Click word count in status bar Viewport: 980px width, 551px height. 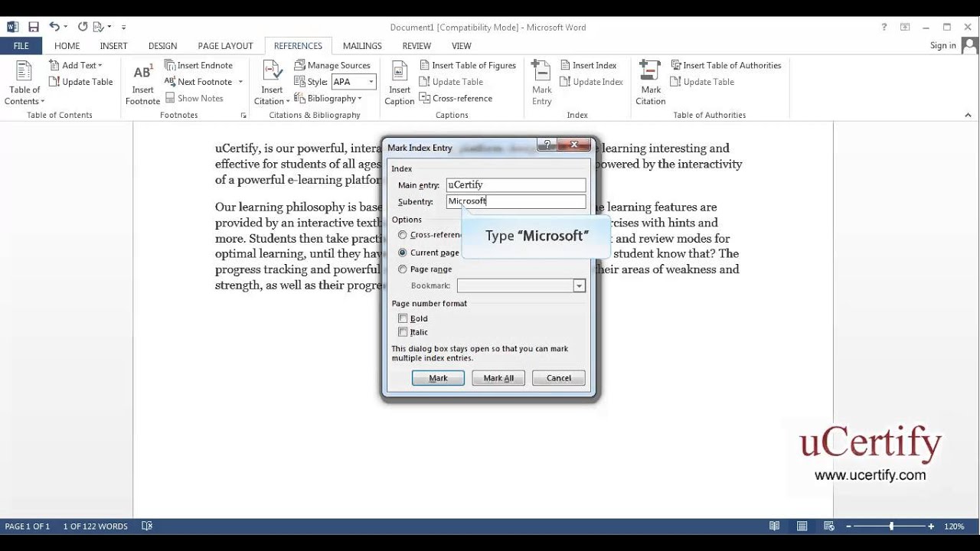point(96,527)
